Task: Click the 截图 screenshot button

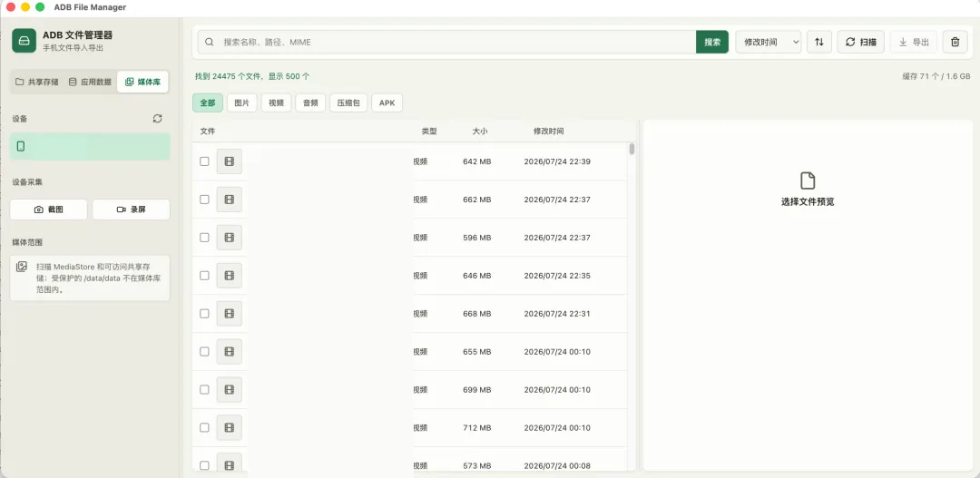Action: [x=49, y=210]
